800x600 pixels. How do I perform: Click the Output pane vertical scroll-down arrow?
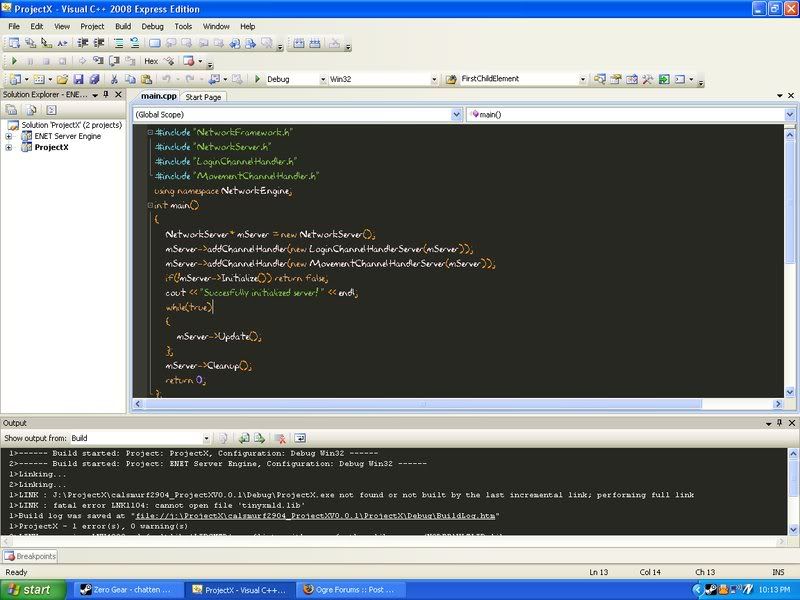pos(793,530)
